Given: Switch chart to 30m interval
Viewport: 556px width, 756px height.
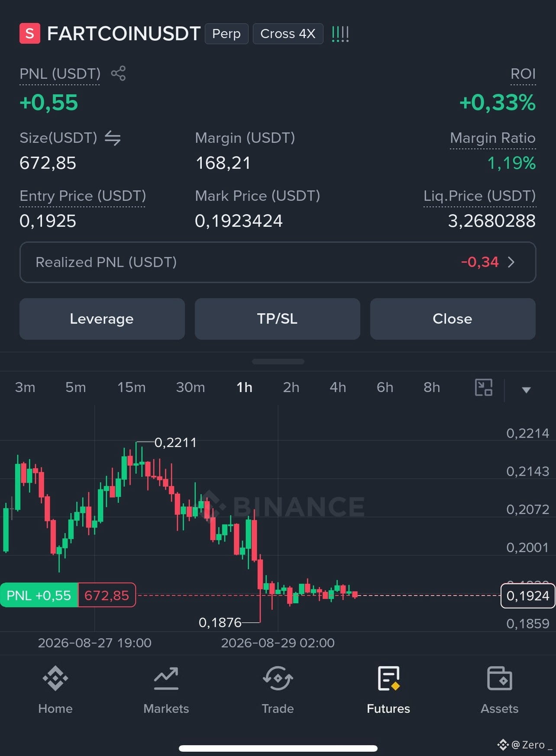Looking at the screenshot, I should 191,387.
